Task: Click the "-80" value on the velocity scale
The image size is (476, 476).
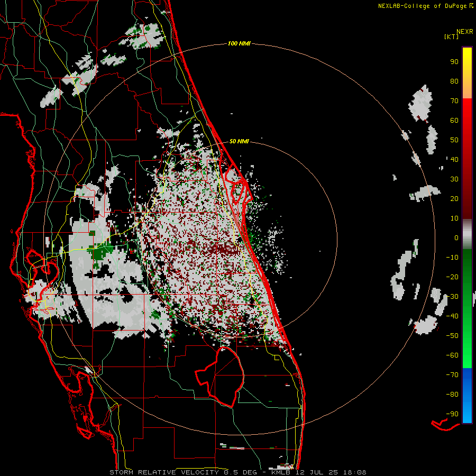Action: (x=452, y=395)
